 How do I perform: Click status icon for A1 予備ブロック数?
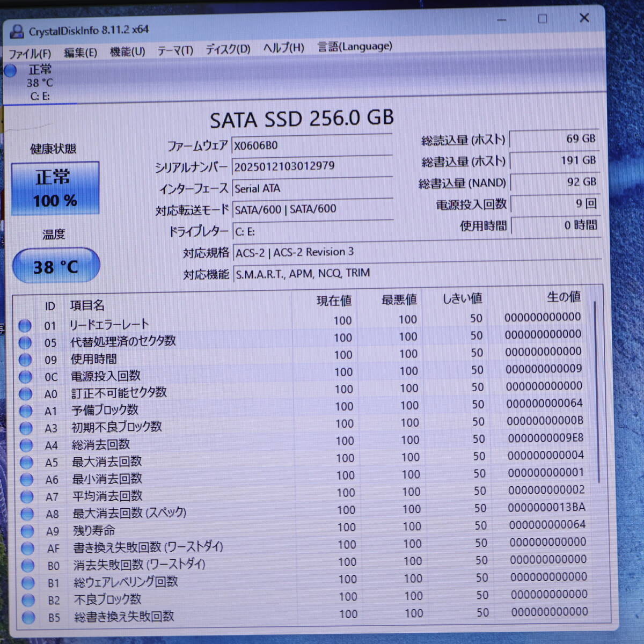pos(26,411)
